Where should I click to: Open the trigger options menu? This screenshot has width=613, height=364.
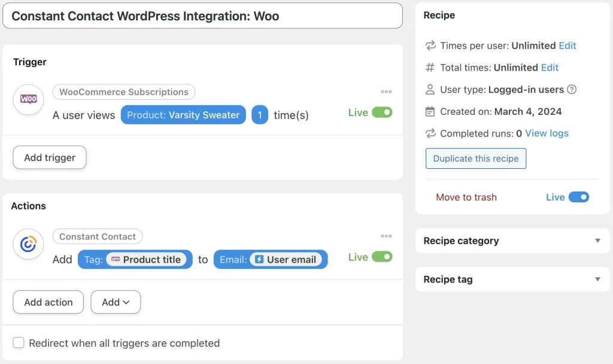(x=386, y=91)
